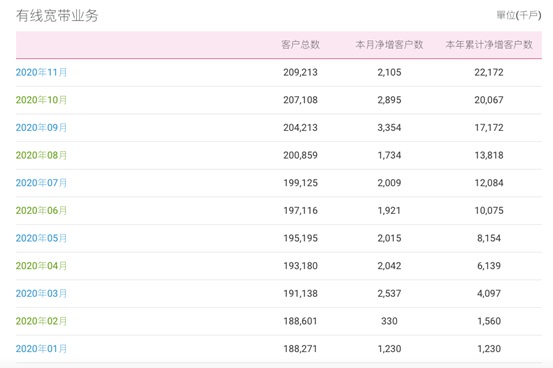Screen dimensions: 553x368
Task: Open the 2020年09月 link
Action: 41,127
